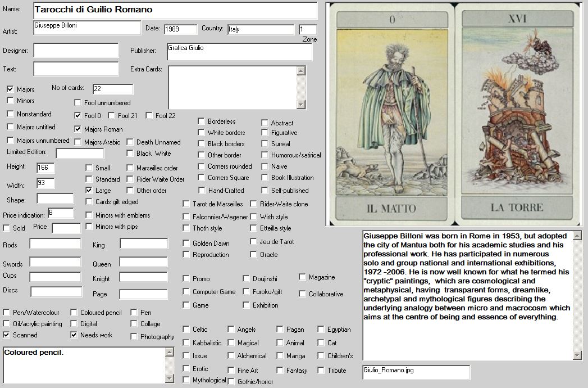
Task: Click the Coloured pencil notes scroll-up arrow
Action: (170, 352)
